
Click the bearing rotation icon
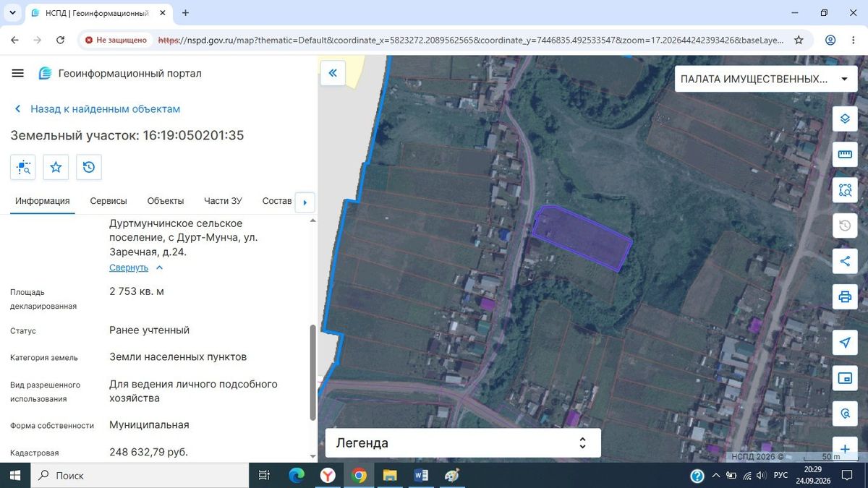pos(845,414)
